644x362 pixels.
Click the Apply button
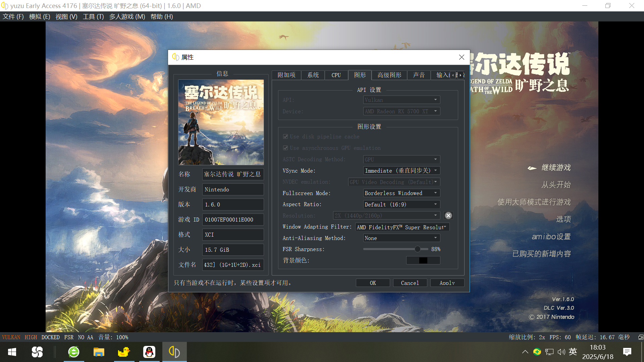pyautogui.click(x=447, y=283)
